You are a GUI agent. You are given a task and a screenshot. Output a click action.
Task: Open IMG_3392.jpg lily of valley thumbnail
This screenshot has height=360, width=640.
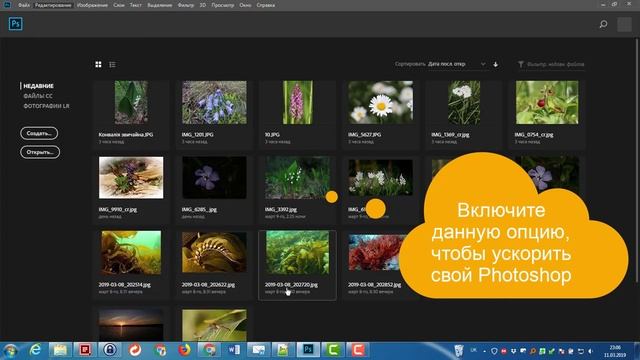pyautogui.click(x=298, y=178)
